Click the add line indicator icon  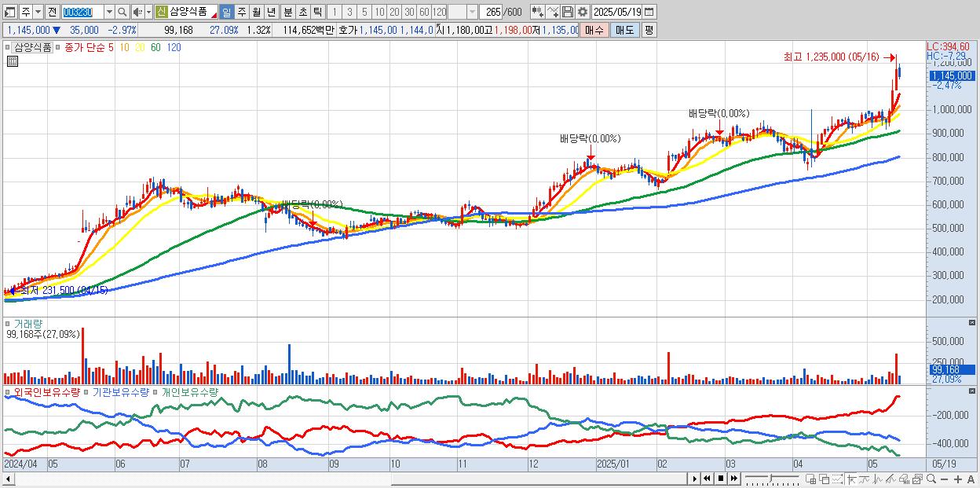(x=553, y=12)
